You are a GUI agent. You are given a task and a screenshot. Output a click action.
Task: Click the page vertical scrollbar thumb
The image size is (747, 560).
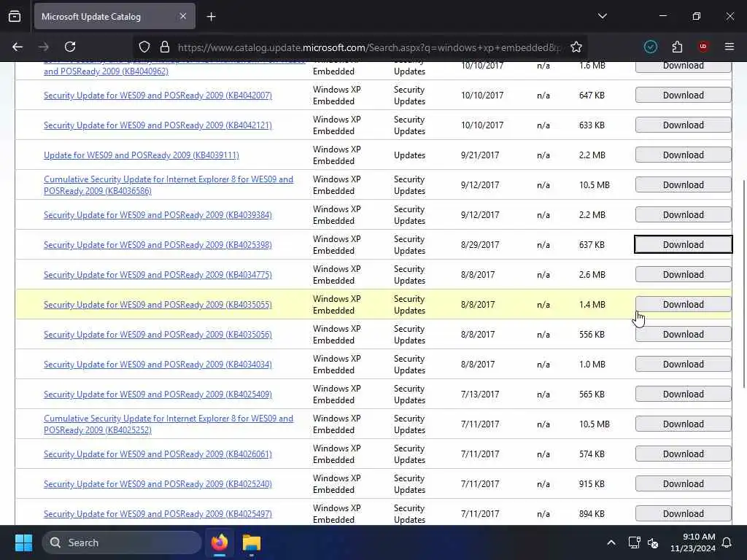pos(744,284)
